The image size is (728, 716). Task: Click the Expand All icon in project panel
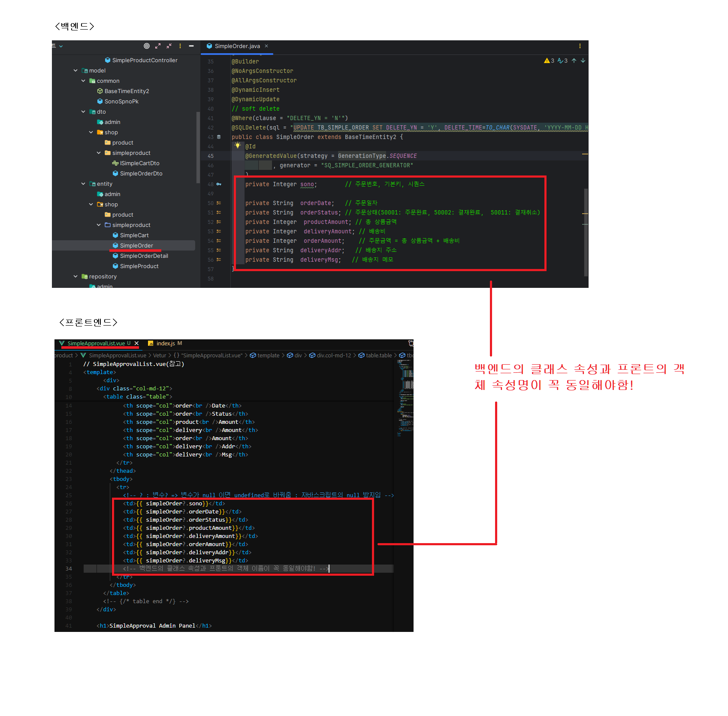158,46
